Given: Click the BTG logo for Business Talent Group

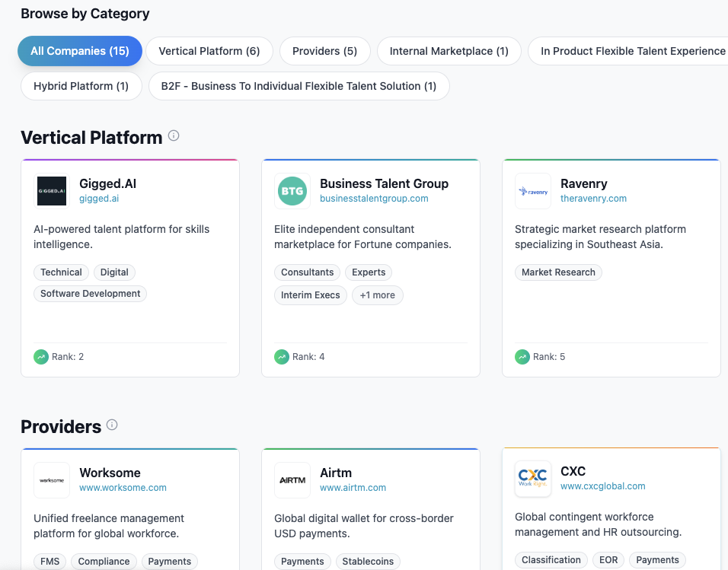Looking at the screenshot, I should point(292,191).
